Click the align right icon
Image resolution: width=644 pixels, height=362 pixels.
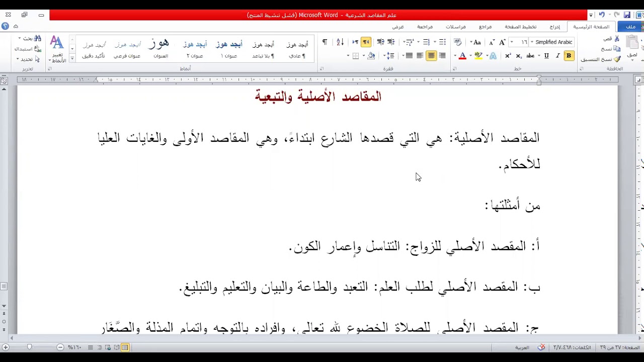(x=442, y=56)
